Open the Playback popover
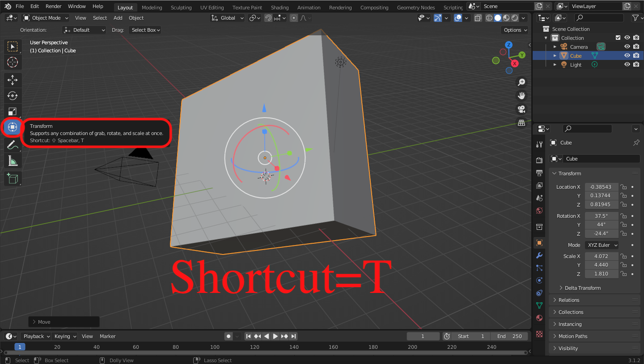 (x=36, y=336)
